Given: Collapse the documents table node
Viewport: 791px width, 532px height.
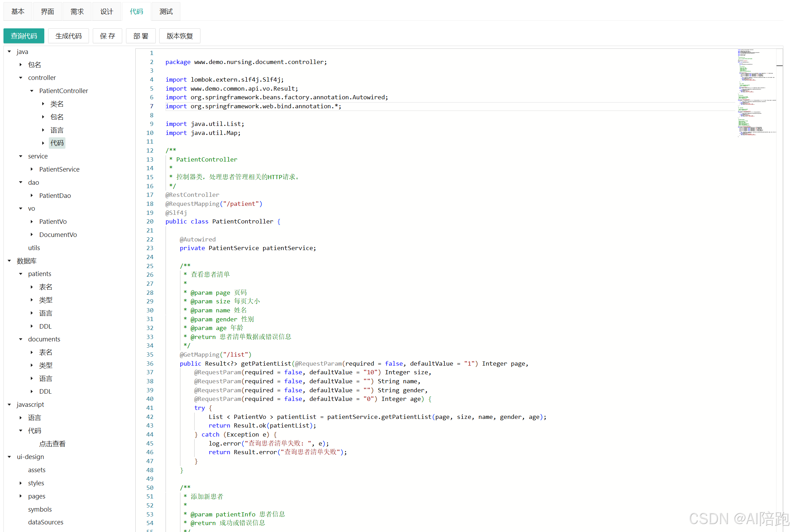Looking at the screenshot, I should coord(21,339).
